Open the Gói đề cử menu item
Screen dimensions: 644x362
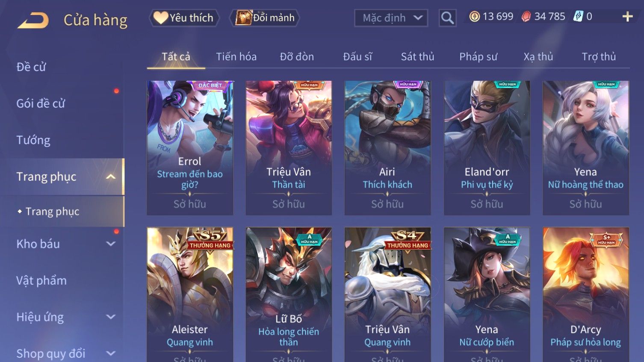coord(41,103)
